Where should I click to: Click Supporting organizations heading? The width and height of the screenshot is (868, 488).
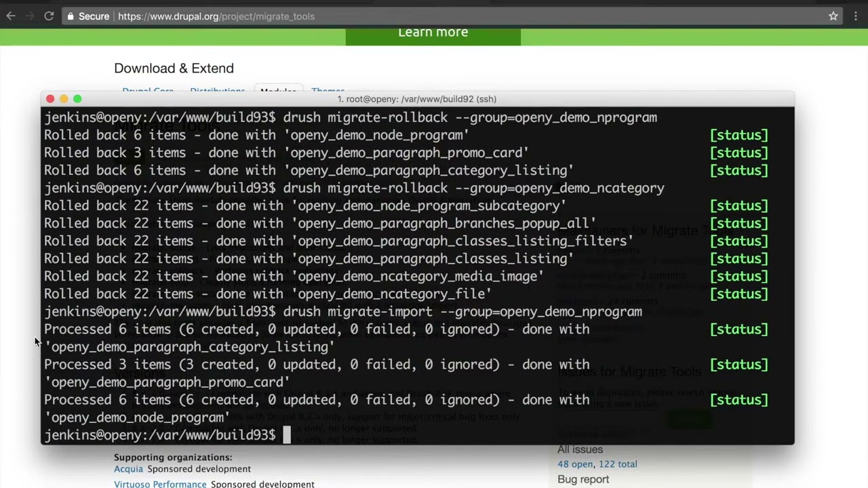click(173, 457)
